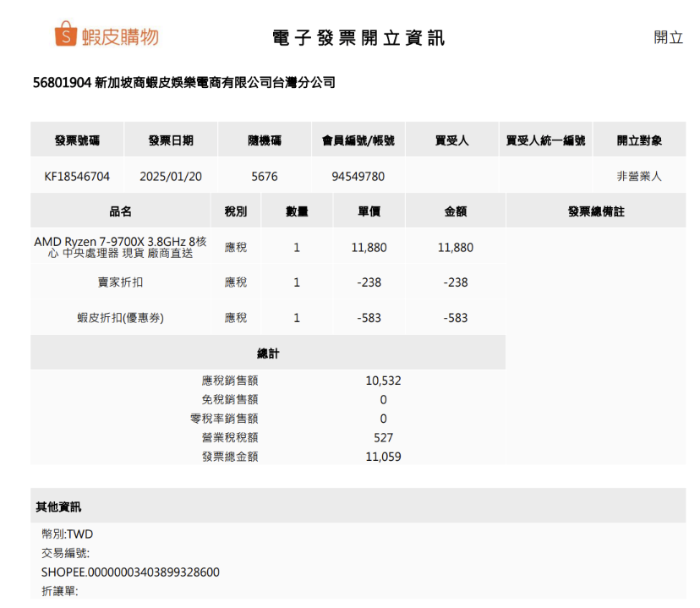700x608 pixels.
Task: Click the 品名 column header
Action: (121, 211)
